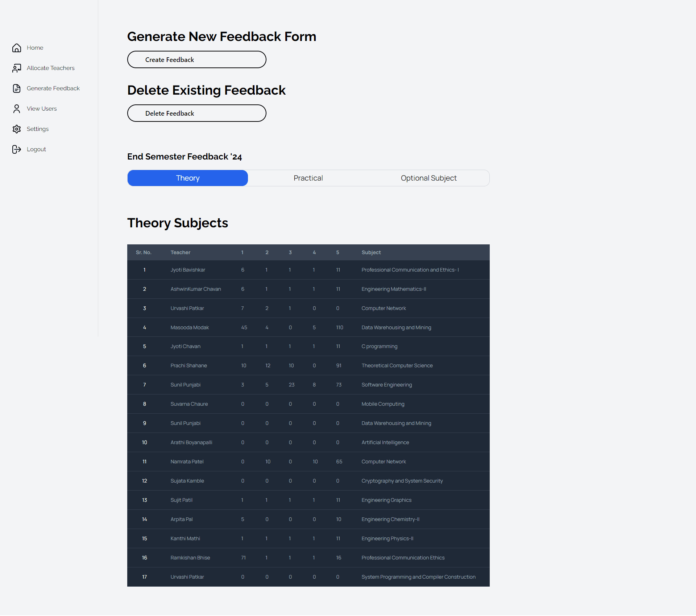Click the Allocate Teachers person-board icon
696x616 pixels.
point(17,68)
